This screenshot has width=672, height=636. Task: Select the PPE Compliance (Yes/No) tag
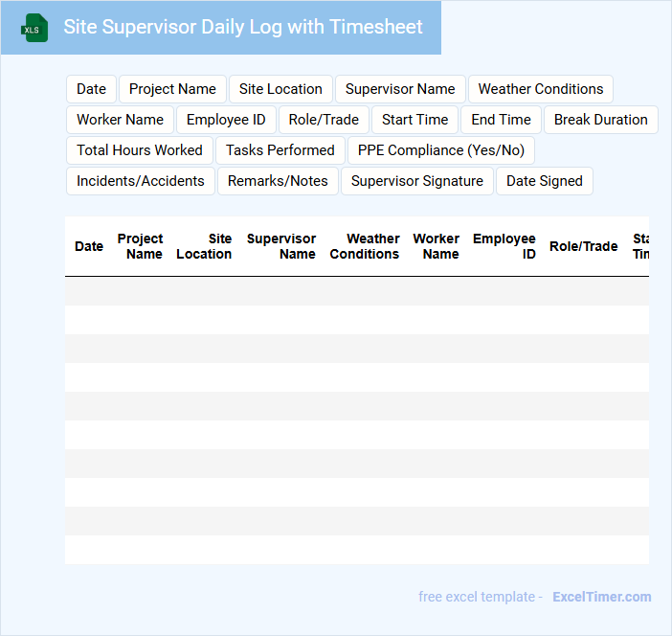441,150
